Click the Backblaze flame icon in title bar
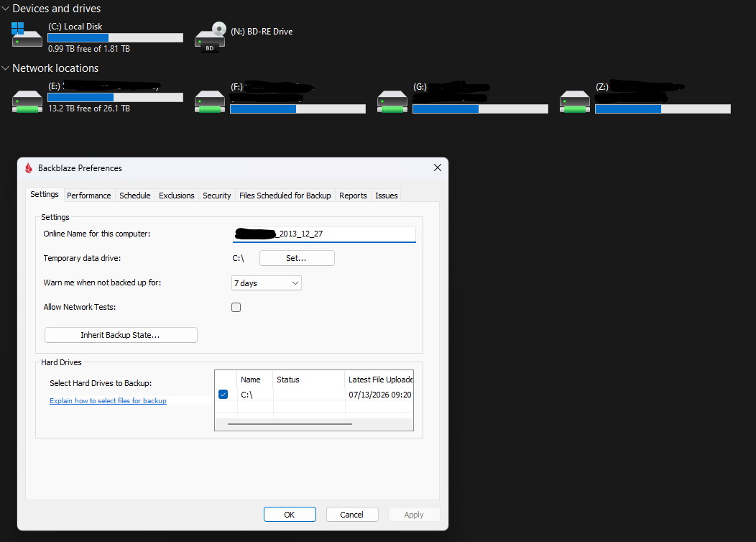 pos(29,167)
